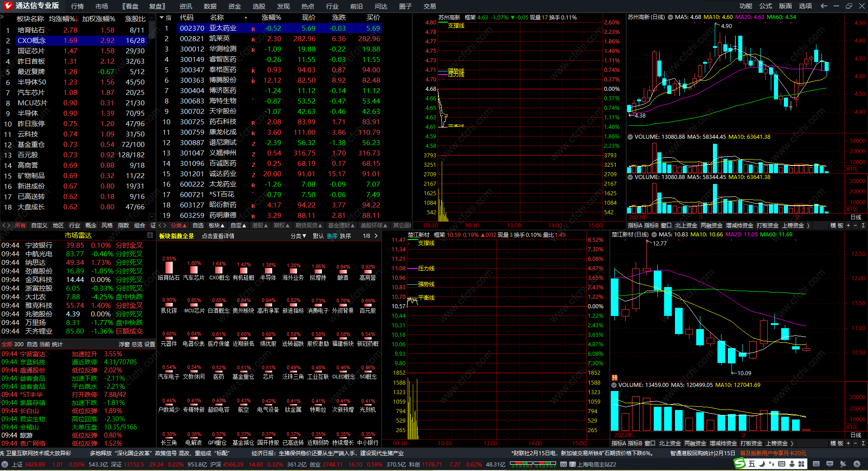Open the soft keyboard icon in input toolbar
868x471 pixels.
pos(782,464)
